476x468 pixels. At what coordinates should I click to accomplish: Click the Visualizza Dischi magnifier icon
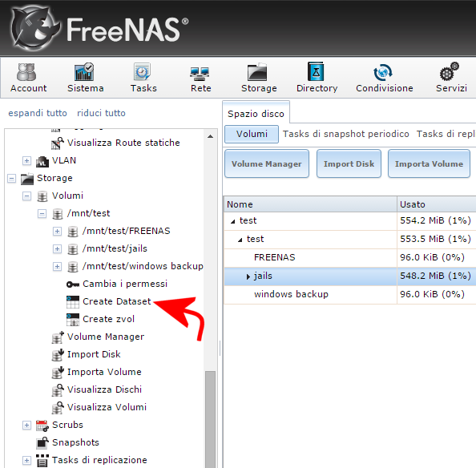[58, 390]
